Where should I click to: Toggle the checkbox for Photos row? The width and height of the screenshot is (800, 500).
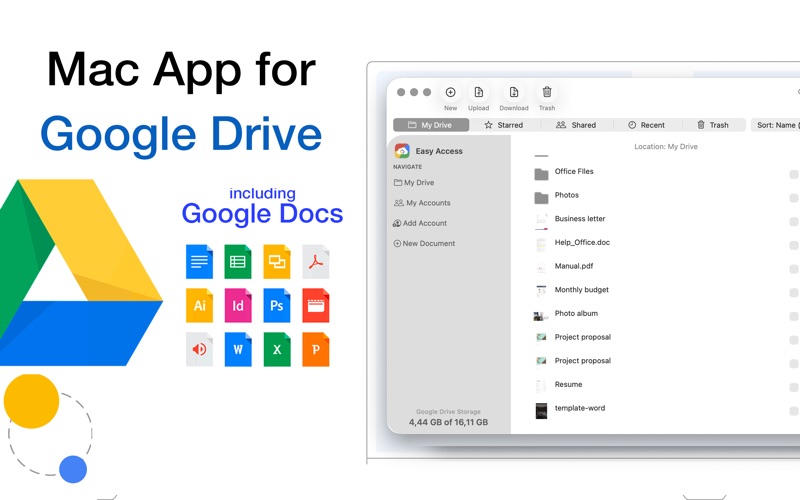[x=794, y=198]
